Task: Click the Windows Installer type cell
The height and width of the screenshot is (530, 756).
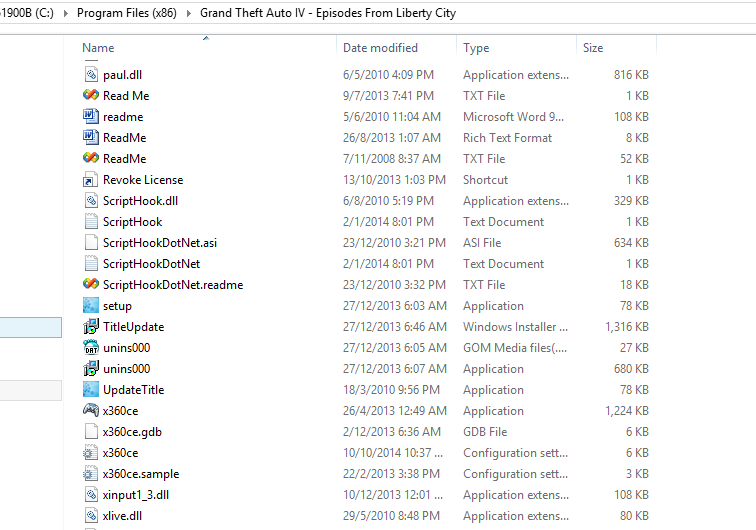Action: [x=515, y=327]
